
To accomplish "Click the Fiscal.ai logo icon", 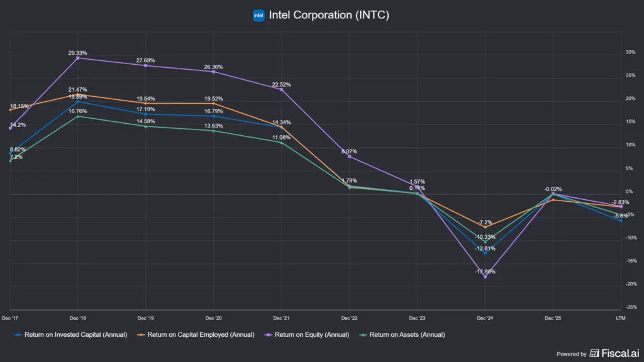I will 594,353.
